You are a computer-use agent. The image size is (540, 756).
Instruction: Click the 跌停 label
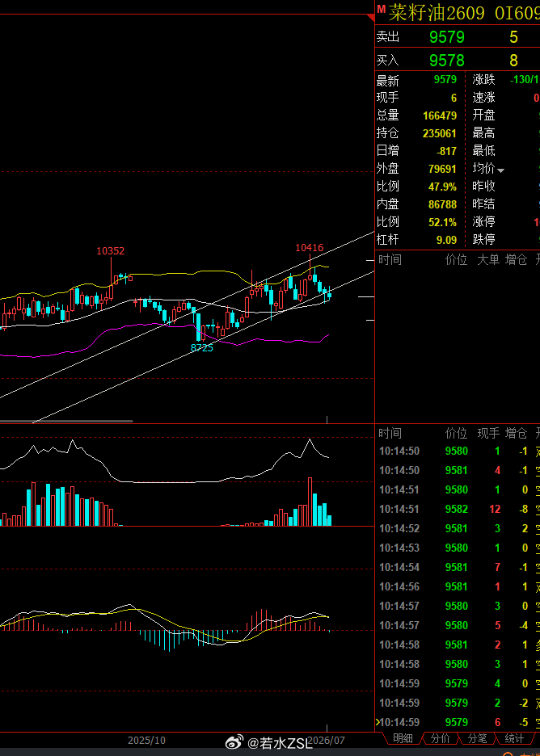[x=484, y=239]
